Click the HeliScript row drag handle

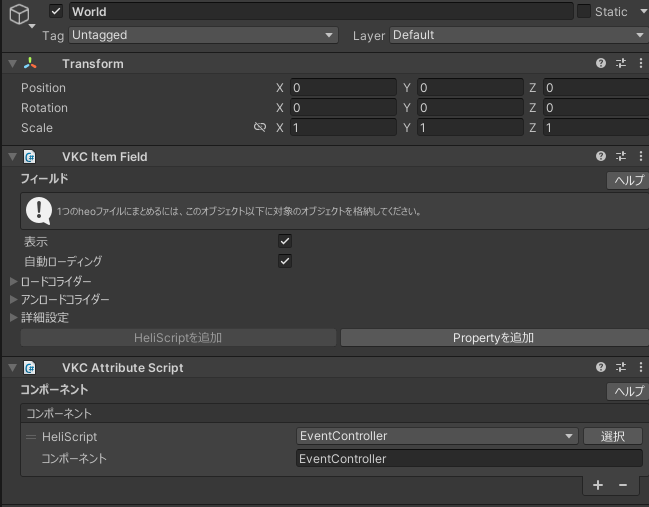pyautogui.click(x=31, y=437)
